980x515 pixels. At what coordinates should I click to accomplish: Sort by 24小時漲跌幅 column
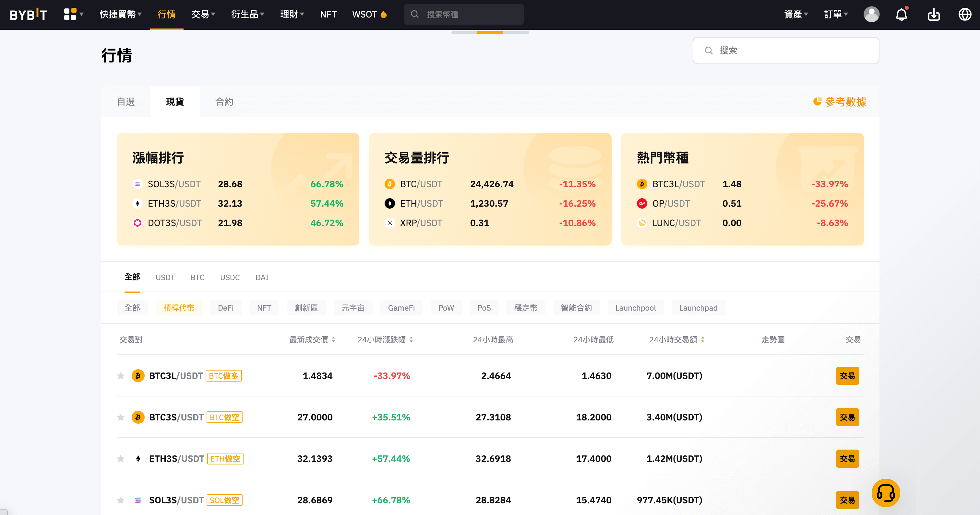[382, 339]
